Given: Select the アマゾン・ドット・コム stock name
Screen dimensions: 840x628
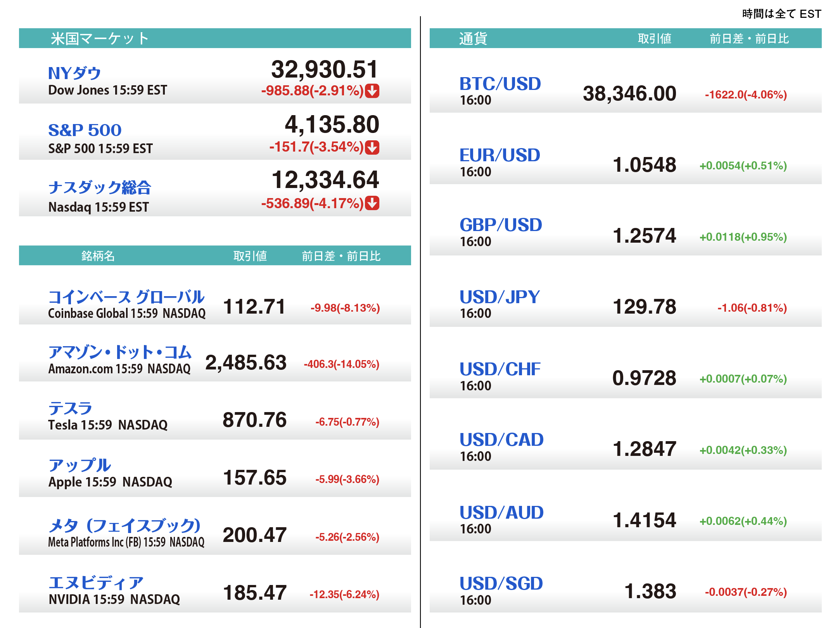Looking at the screenshot, I should pyautogui.click(x=120, y=352).
